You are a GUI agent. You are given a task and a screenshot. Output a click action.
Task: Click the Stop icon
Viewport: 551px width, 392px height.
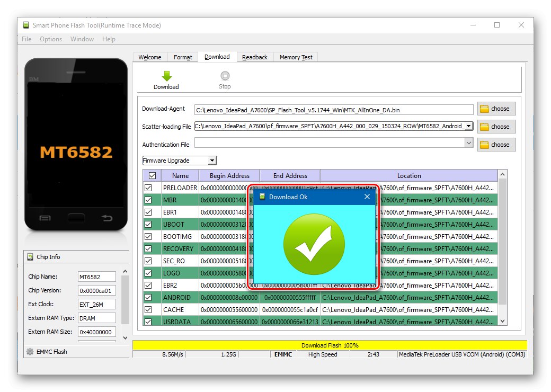tap(225, 76)
